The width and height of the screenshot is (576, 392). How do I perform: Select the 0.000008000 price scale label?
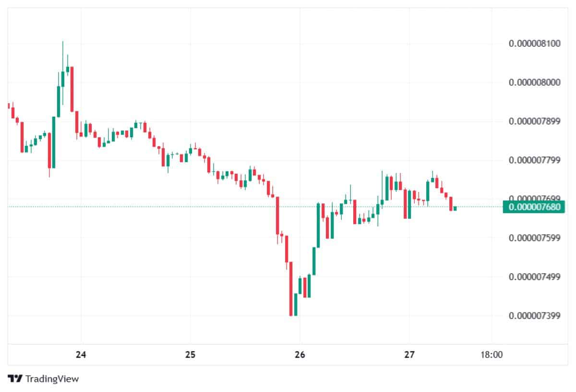click(x=535, y=83)
